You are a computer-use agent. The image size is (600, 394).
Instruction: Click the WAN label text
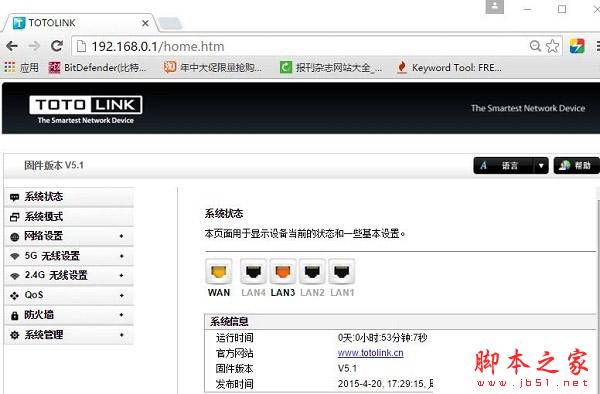pos(219,293)
